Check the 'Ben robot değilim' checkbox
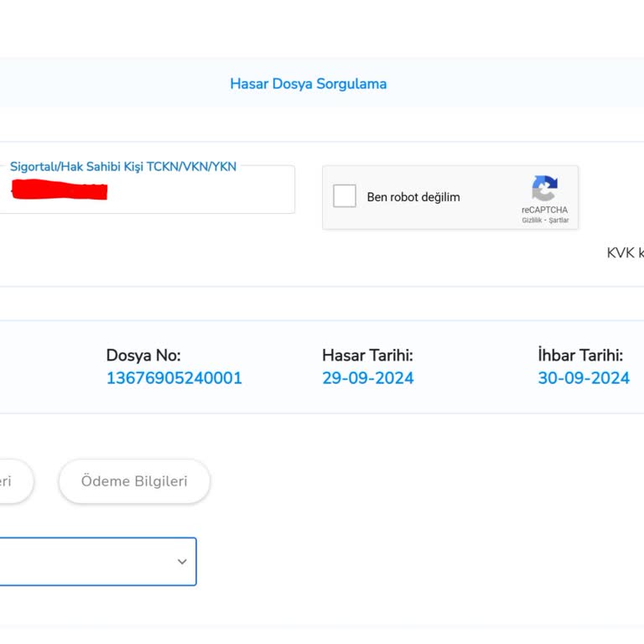This screenshot has height=644, width=644. coord(344,196)
